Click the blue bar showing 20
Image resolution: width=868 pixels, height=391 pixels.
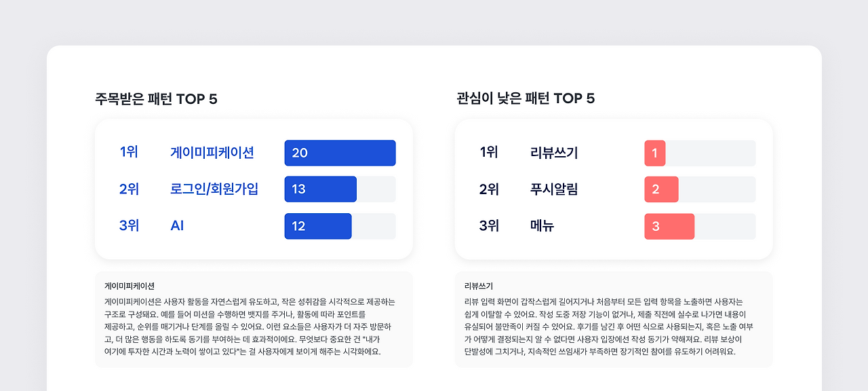click(x=340, y=153)
